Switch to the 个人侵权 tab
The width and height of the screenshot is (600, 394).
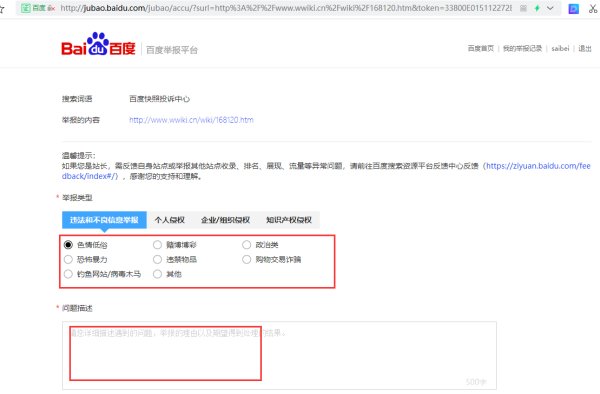click(170, 220)
